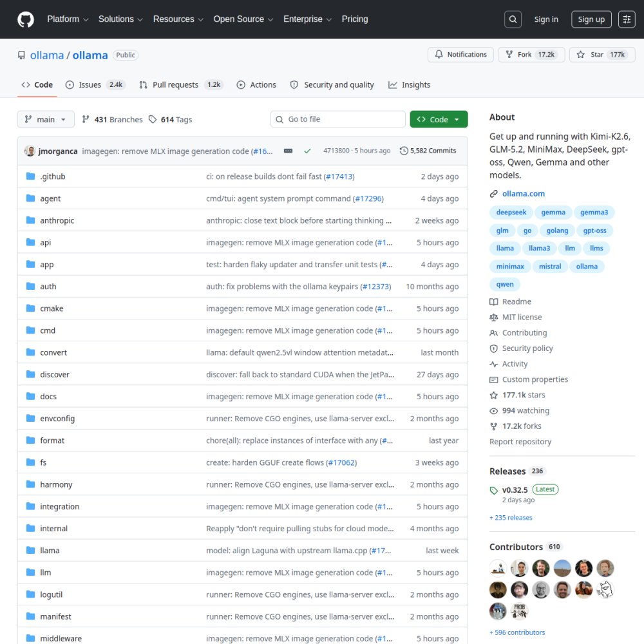Open the Insights tab

[x=409, y=85]
